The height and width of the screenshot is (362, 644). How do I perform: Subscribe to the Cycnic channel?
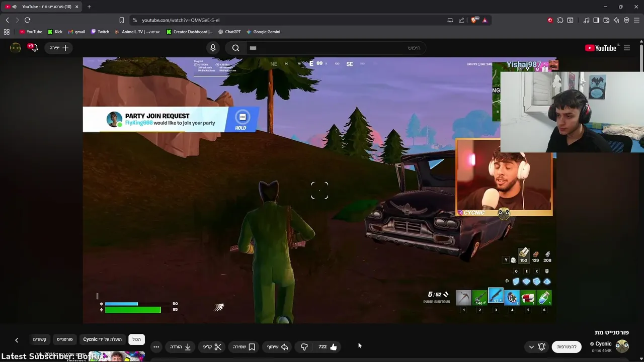coord(567,347)
